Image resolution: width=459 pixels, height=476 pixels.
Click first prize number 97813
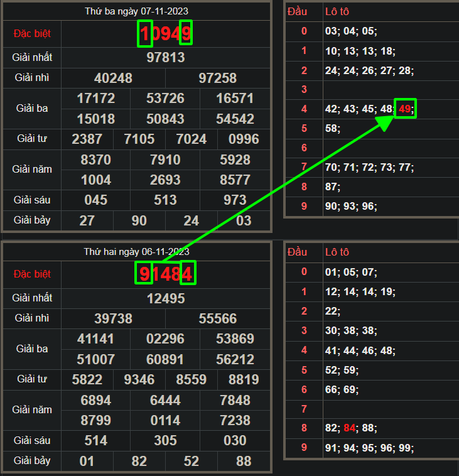[165, 58]
